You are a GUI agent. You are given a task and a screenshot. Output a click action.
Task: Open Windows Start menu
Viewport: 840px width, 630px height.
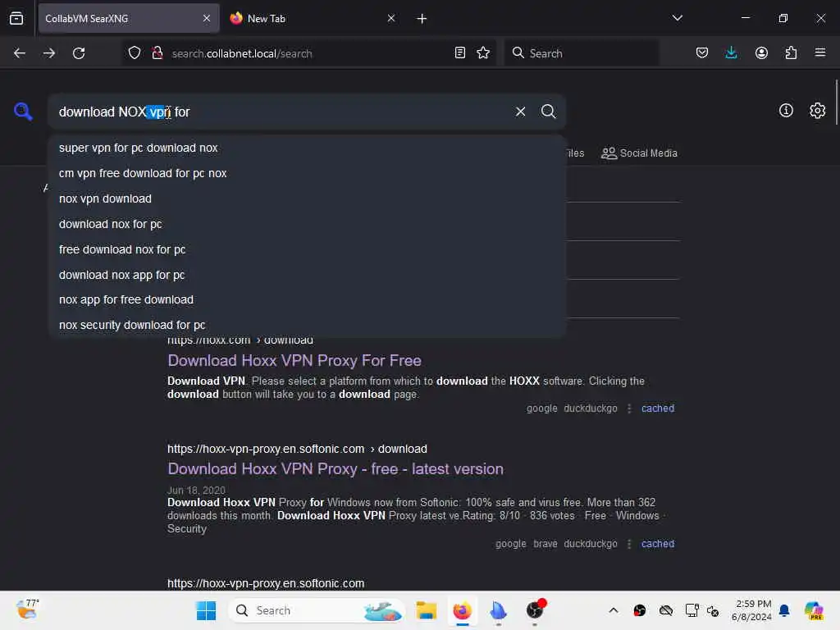[206, 610]
